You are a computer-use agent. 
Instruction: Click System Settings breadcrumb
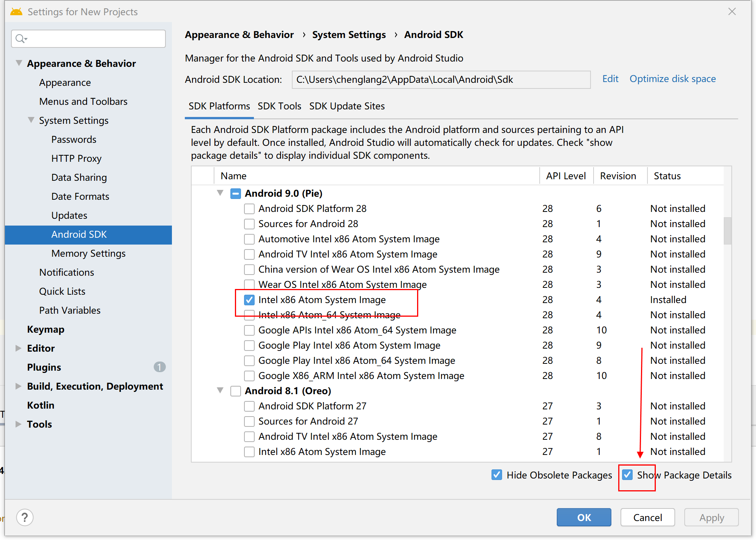[349, 35]
